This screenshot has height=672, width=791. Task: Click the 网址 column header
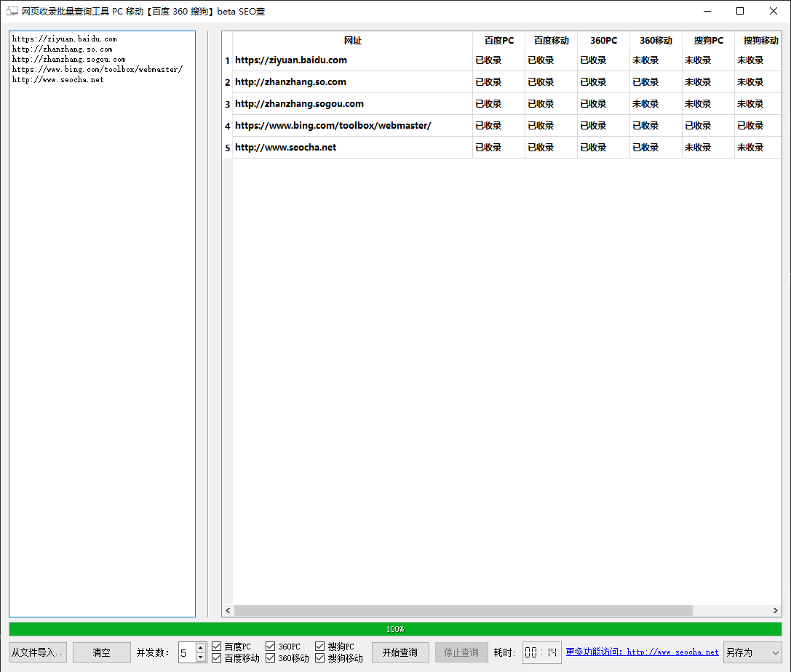pos(352,41)
